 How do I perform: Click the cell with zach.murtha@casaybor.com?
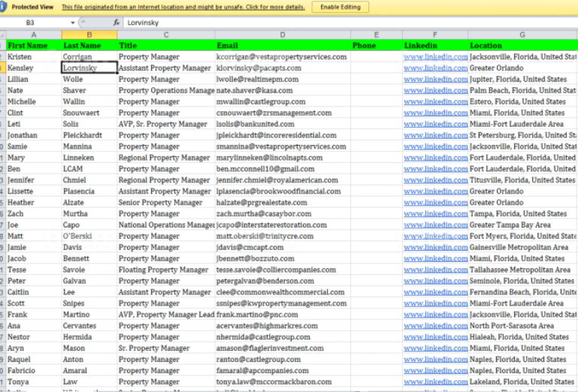pyautogui.click(x=283, y=214)
